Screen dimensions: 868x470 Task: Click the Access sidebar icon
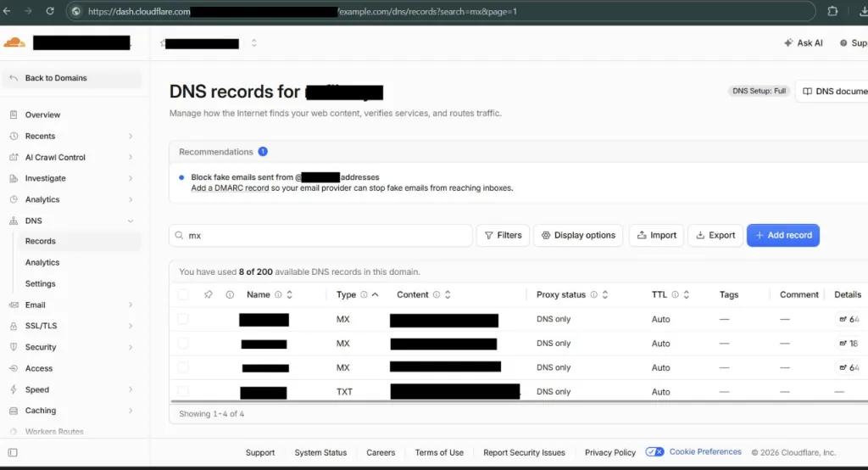(14, 368)
